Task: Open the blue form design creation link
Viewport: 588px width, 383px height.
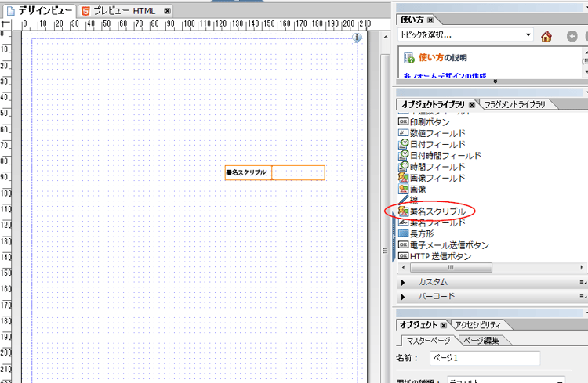Action: 445,76
